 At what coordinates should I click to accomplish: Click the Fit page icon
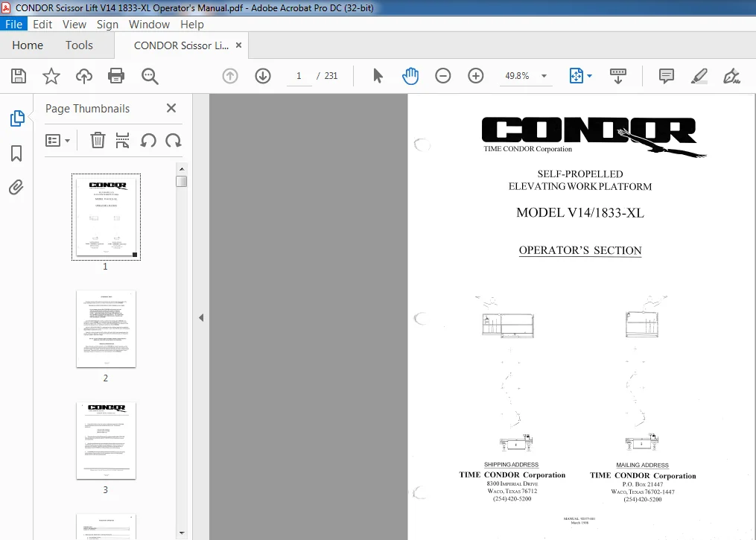576,76
